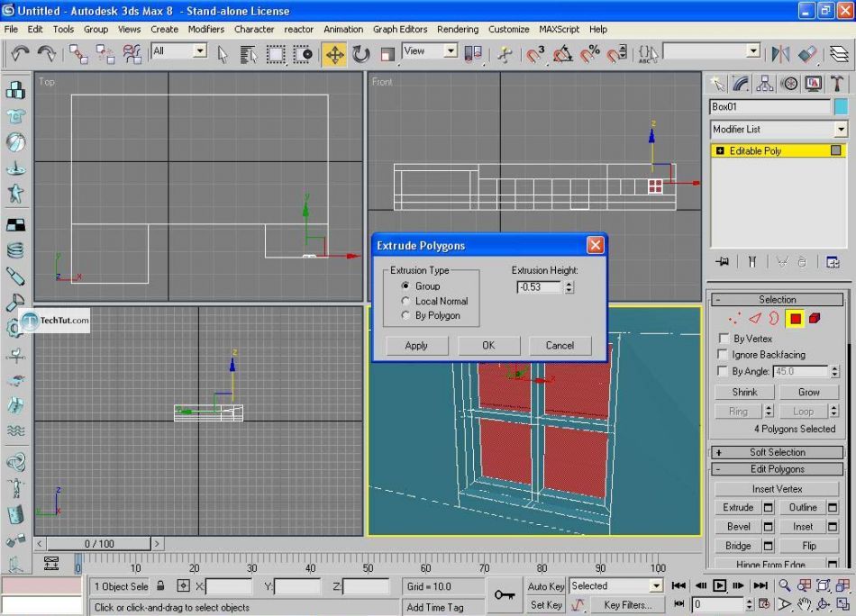Enable the By Angle checkbox
The image size is (856, 616).
(x=723, y=371)
